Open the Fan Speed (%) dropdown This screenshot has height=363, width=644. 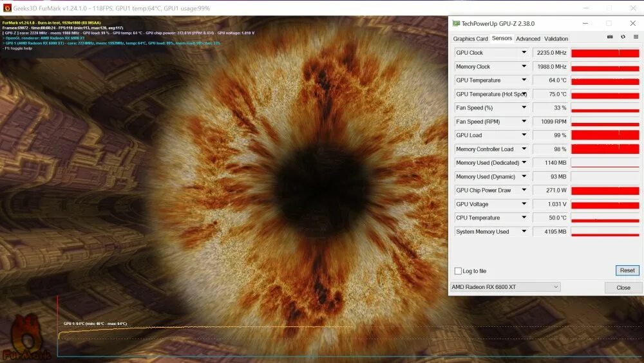pos(524,107)
